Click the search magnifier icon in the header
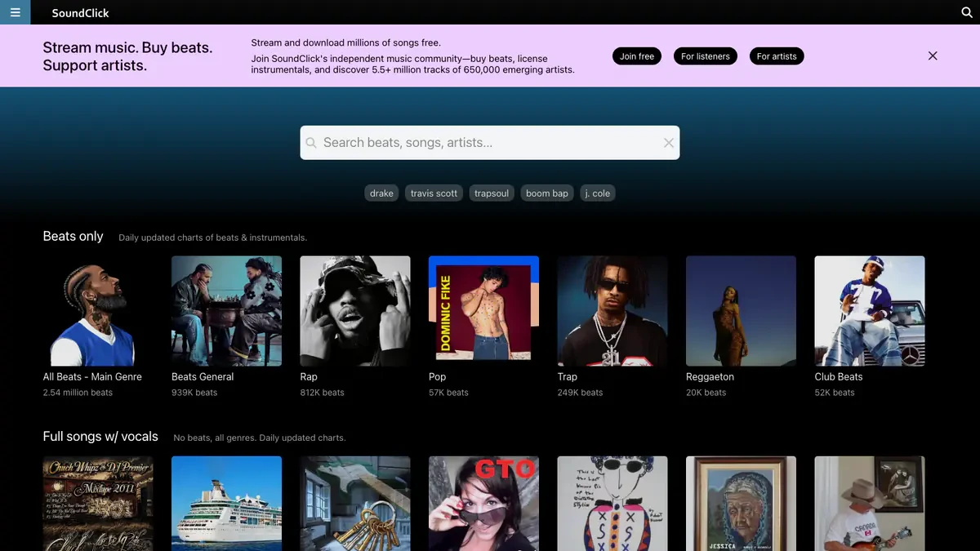The height and width of the screenshot is (551, 980). tap(967, 12)
